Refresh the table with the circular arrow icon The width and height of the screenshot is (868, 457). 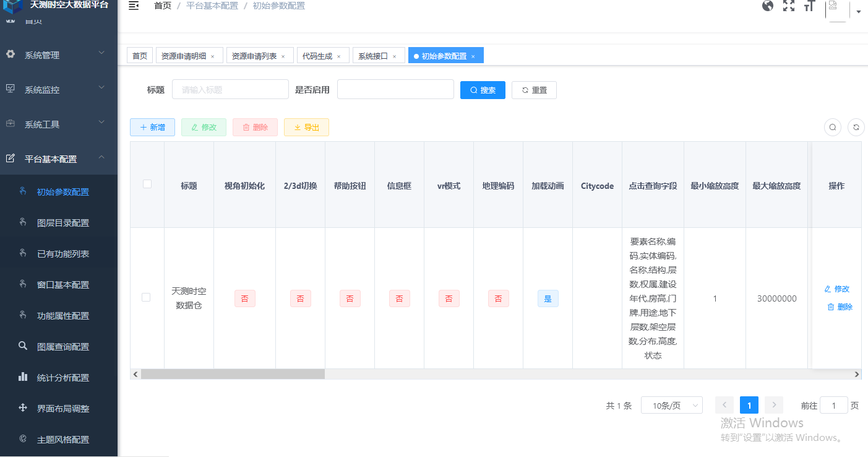(x=856, y=127)
